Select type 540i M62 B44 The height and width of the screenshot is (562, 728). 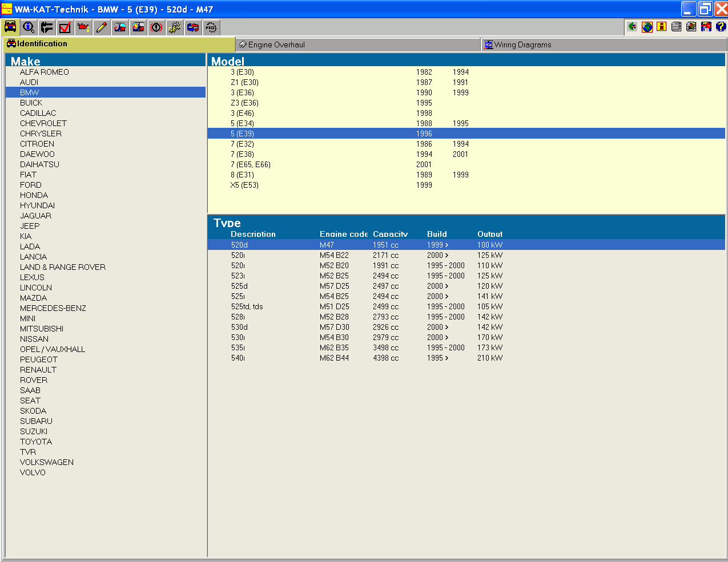point(466,358)
